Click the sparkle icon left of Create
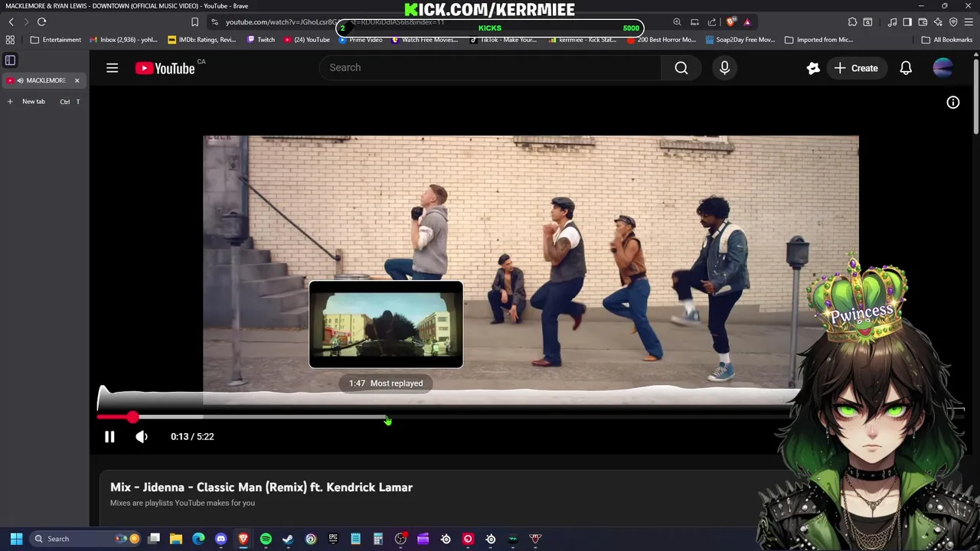The height and width of the screenshot is (551, 980). click(813, 68)
